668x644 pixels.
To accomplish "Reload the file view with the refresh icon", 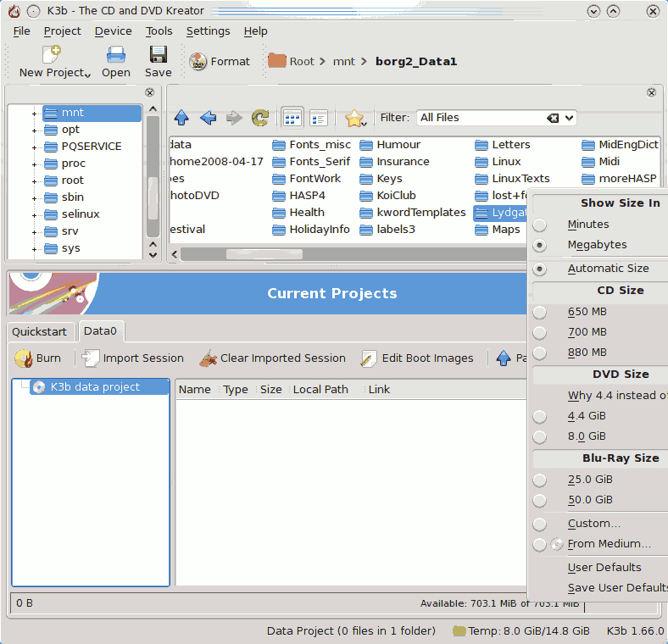I will 260,118.
